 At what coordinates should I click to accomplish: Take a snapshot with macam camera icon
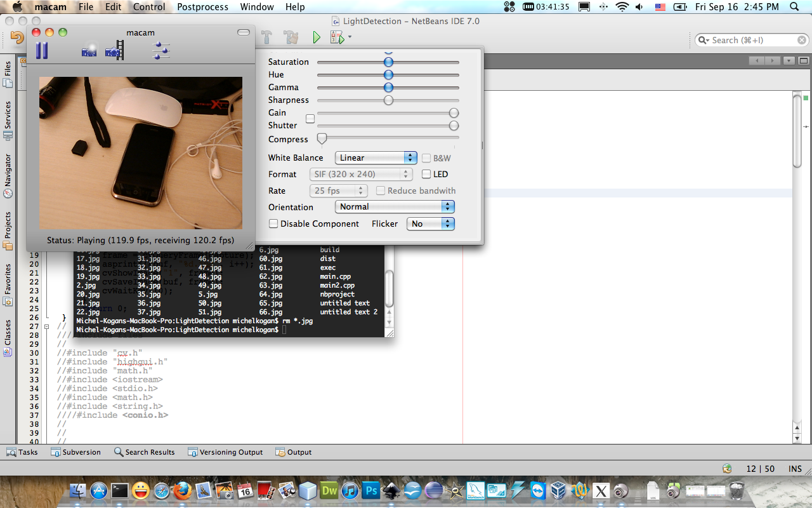click(x=89, y=51)
